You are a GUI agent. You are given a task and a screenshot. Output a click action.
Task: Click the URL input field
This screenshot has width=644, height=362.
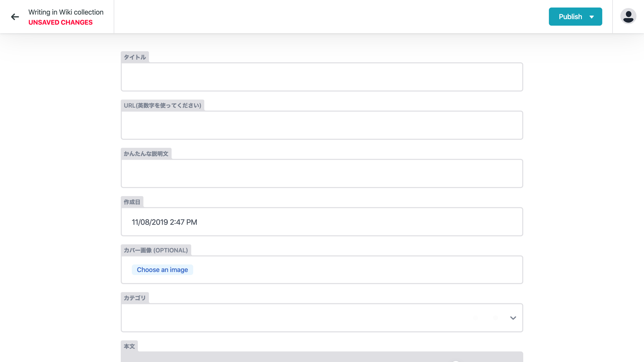pos(322,125)
